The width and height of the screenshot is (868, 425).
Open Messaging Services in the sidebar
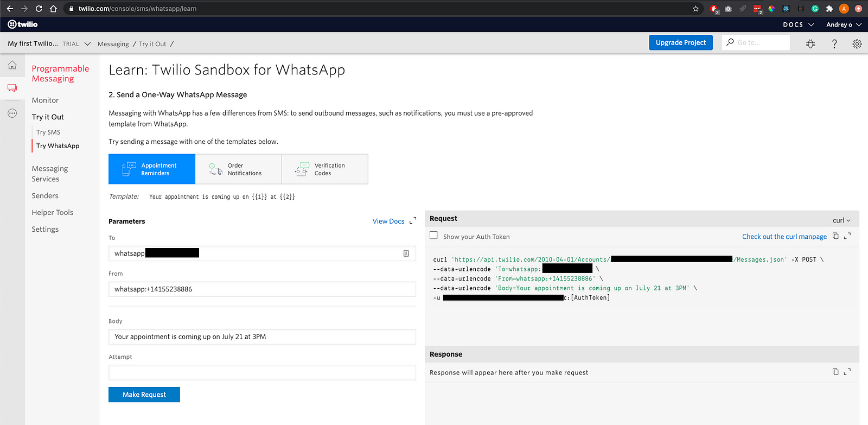pyautogui.click(x=49, y=174)
